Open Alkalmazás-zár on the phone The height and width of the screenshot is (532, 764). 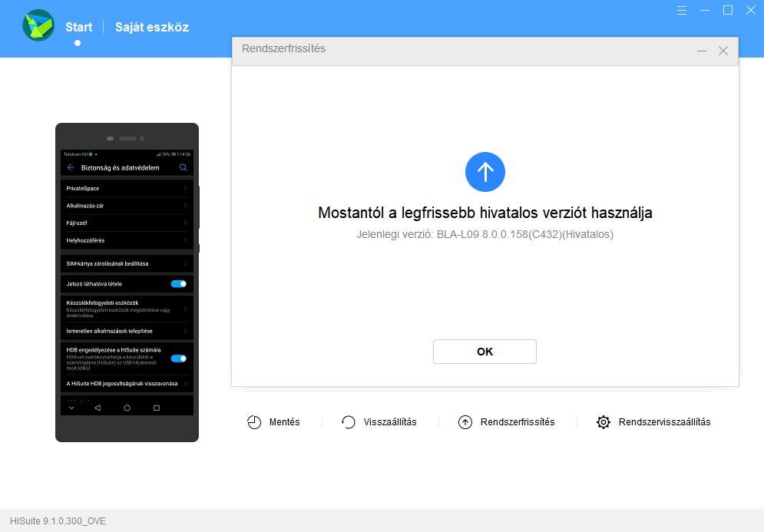point(127,206)
